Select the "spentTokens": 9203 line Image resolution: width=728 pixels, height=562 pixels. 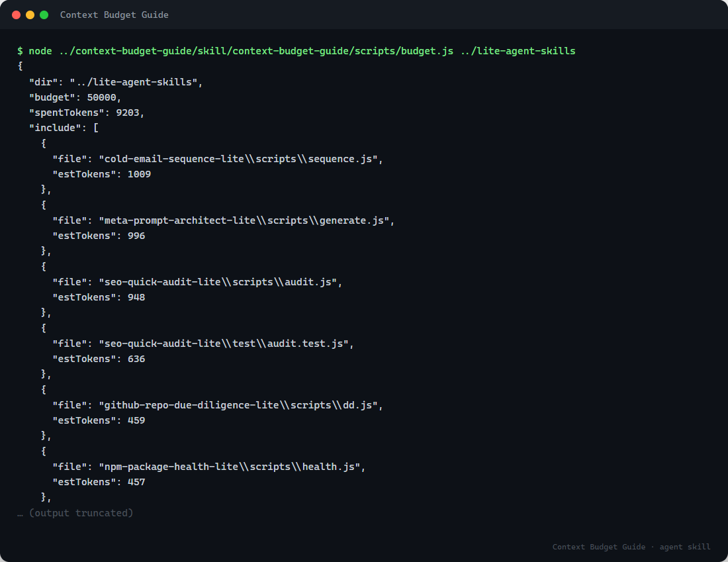[87, 113]
